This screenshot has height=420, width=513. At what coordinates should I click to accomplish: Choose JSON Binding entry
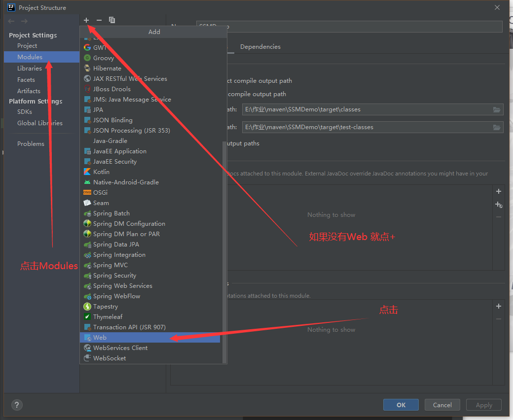tap(150, 120)
